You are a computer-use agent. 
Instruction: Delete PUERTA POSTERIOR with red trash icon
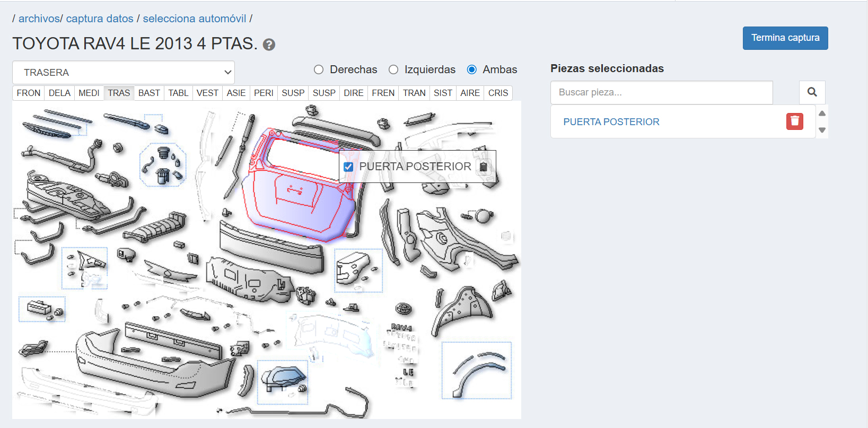[x=794, y=121]
